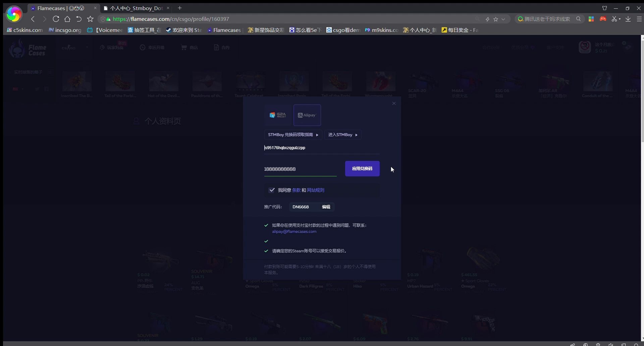
Task: Close the 个人中心_Stmboy browser tab
Action: click(x=168, y=8)
